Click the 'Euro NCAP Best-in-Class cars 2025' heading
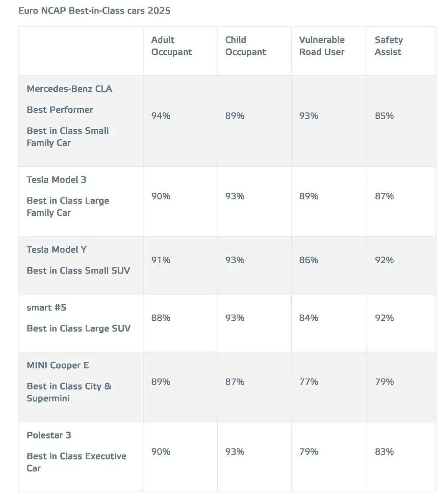Viewport: 448px width, 504px height. point(94,10)
